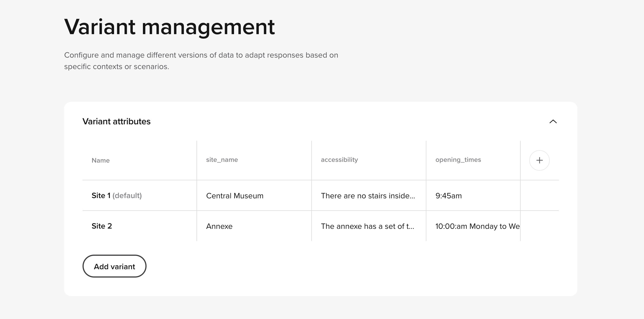
Task: Click the opening_times column header
Action: click(458, 160)
